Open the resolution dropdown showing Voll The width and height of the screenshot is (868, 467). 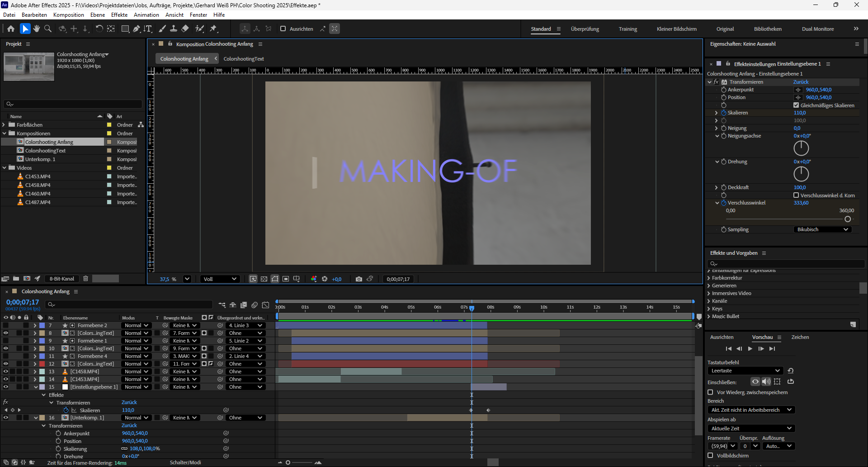coord(220,279)
